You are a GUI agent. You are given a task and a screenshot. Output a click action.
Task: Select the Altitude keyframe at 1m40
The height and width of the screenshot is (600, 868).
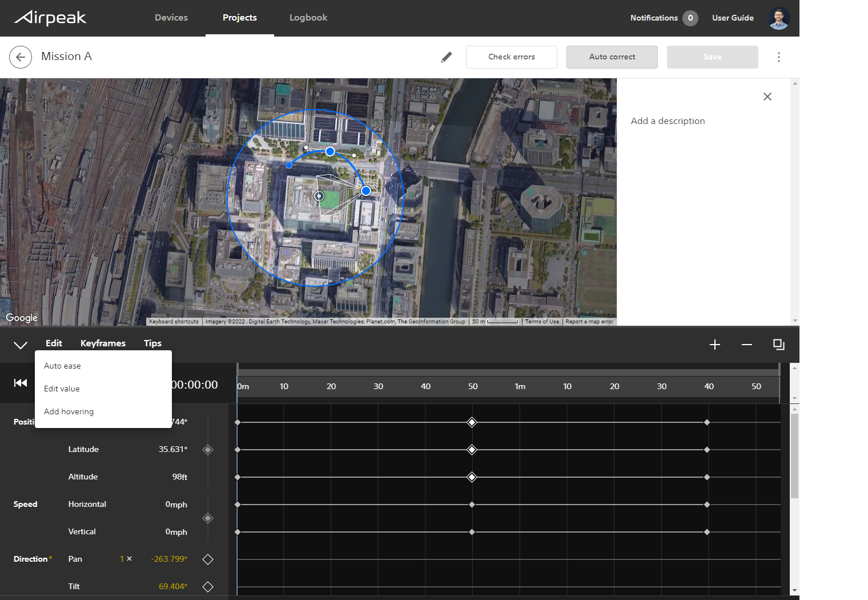(x=707, y=477)
